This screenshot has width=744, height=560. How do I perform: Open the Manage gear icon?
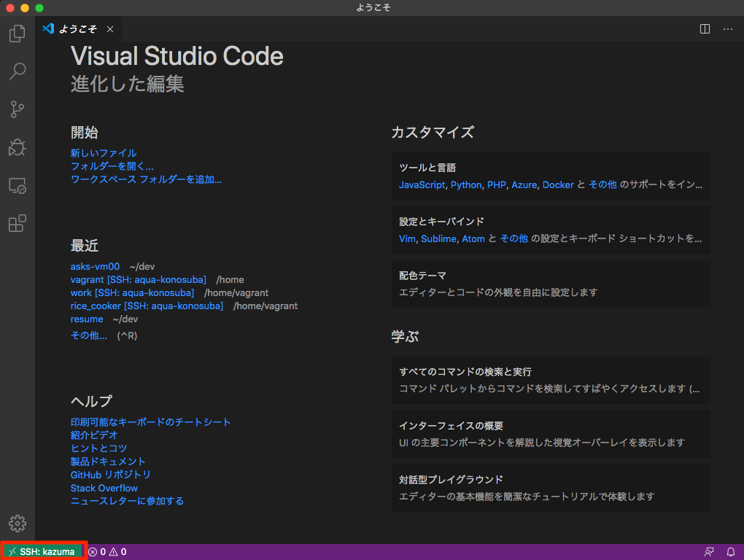17,523
